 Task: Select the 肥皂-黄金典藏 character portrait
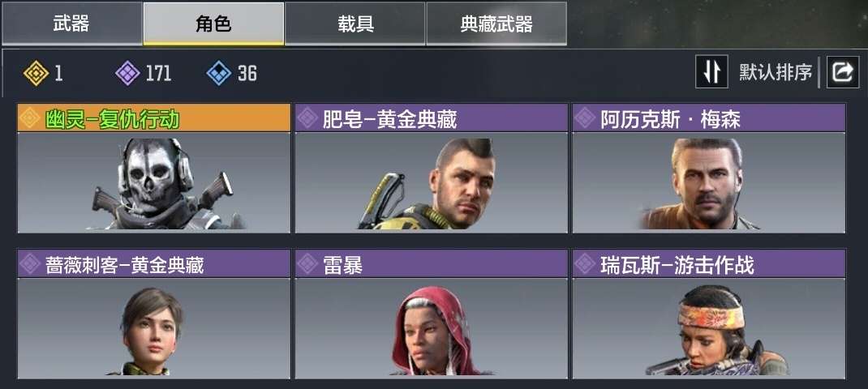pyautogui.click(x=432, y=182)
